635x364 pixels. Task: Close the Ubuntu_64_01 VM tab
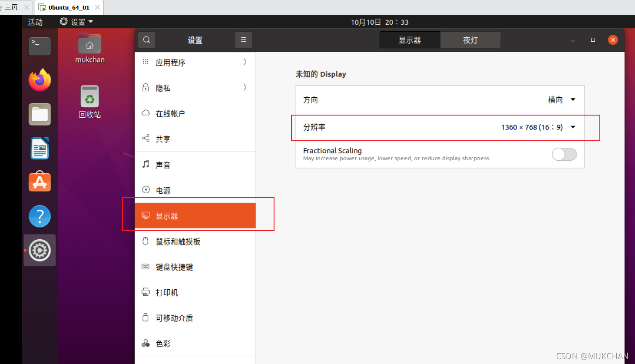[x=97, y=7]
